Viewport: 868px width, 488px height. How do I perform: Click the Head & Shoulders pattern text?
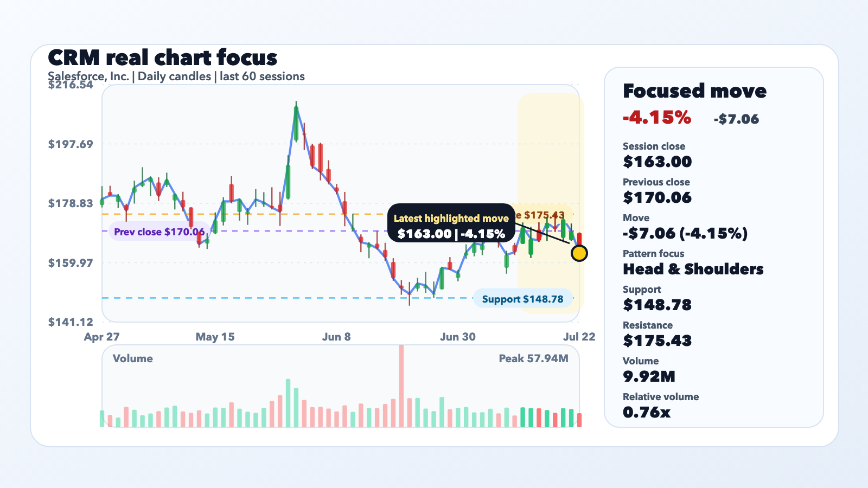pyautogui.click(x=693, y=269)
